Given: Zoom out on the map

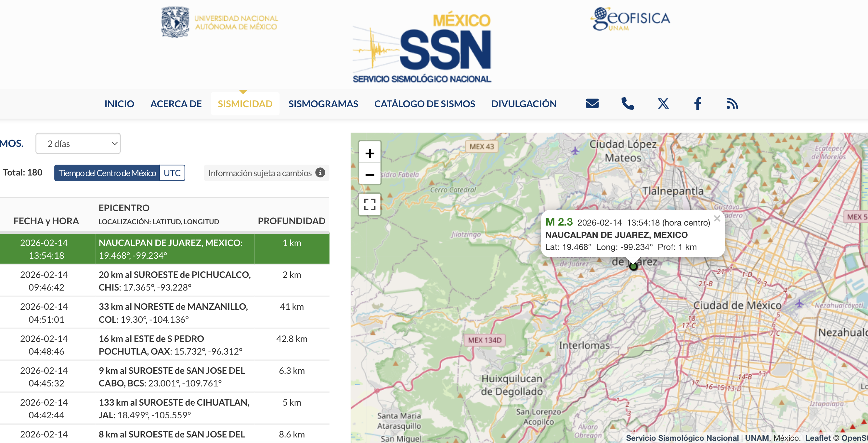Looking at the screenshot, I should pos(369,175).
